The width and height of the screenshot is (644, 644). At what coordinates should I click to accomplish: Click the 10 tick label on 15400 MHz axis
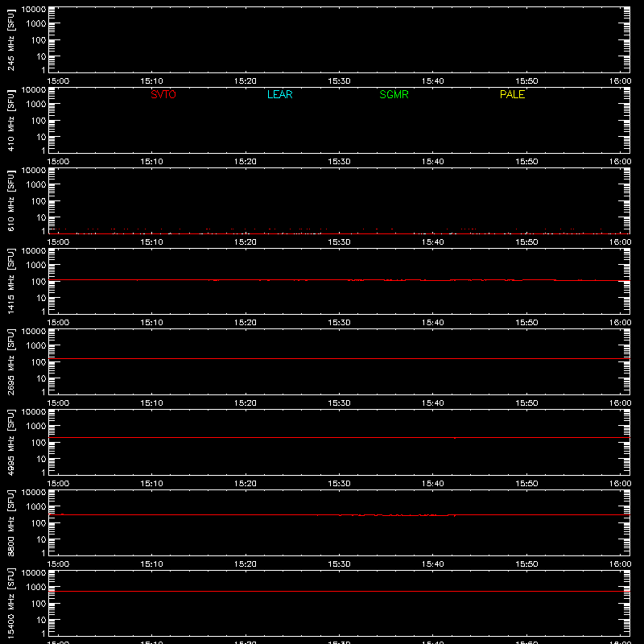click(41, 620)
